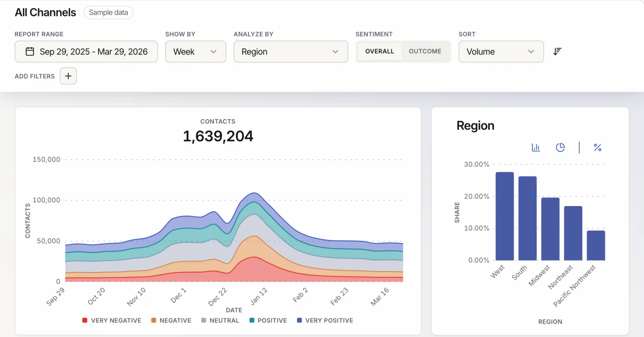The image size is (644, 337).
Task: Click the 100,000 y-axis label
Action: click(46, 200)
